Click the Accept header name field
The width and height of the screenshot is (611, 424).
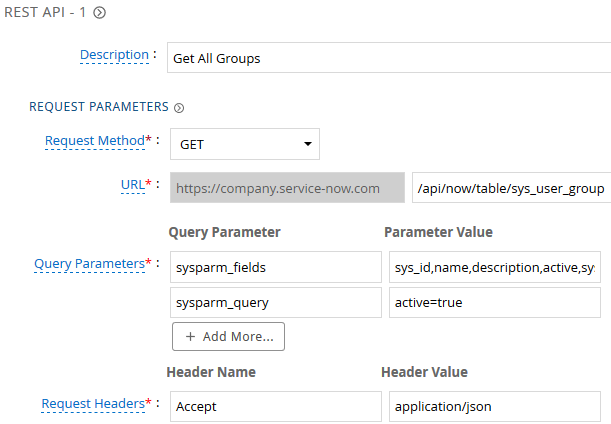pyautogui.click(x=275, y=406)
